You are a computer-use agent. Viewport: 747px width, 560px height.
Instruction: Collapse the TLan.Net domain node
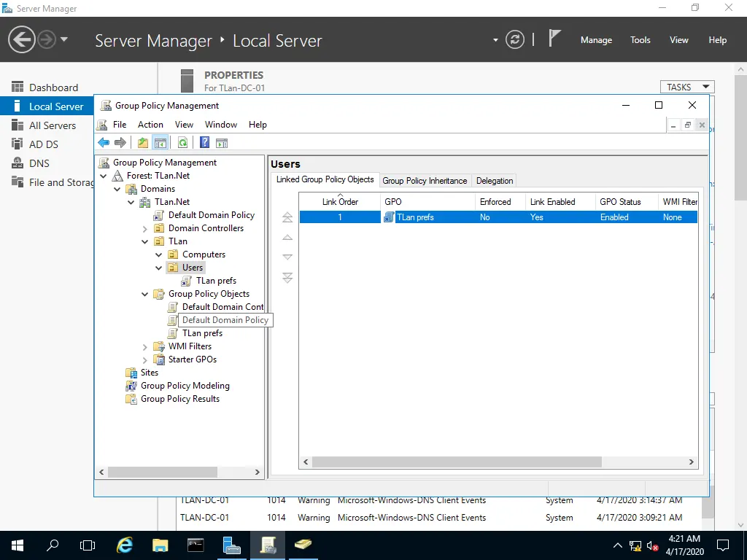[131, 202]
